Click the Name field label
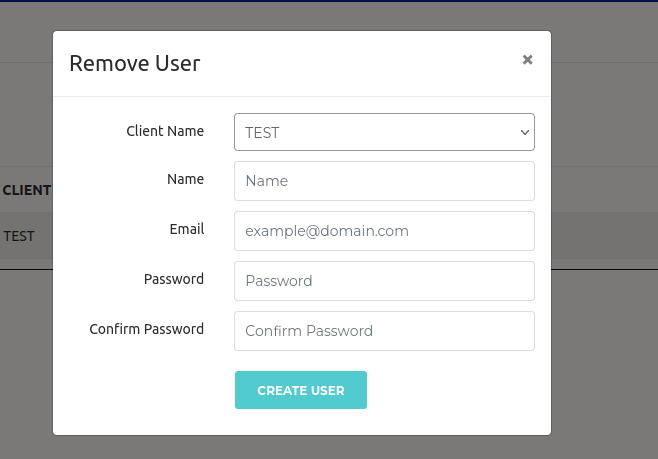 [x=185, y=179]
